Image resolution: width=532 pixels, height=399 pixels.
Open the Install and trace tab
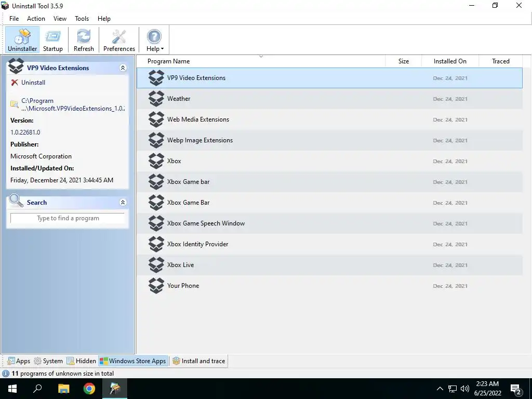[x=199, y=361]
